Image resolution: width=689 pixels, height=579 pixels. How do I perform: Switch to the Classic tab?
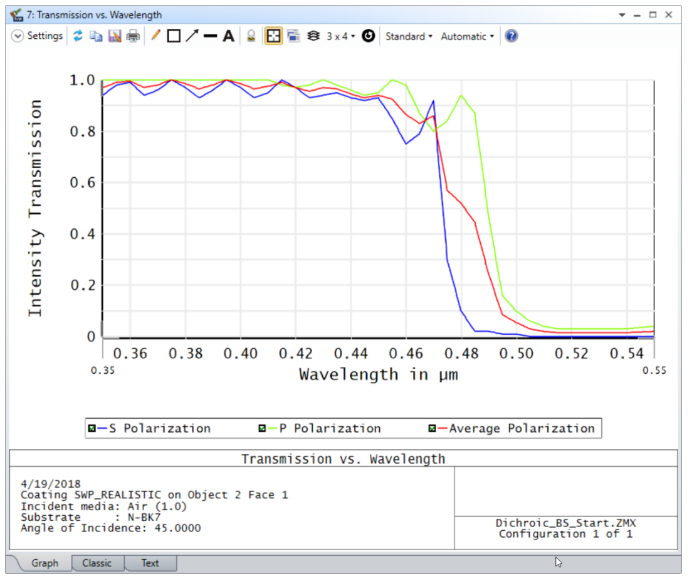96,563
